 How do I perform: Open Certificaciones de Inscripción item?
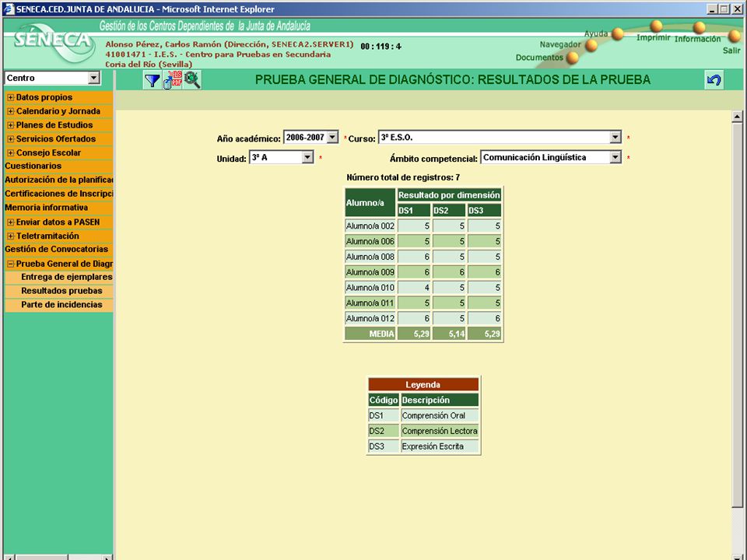58,194
